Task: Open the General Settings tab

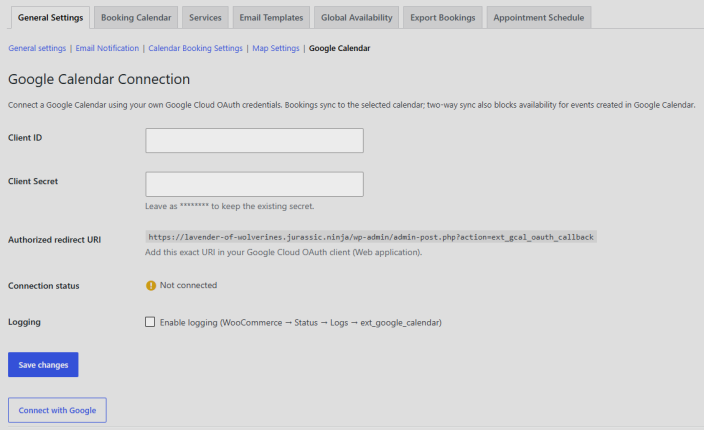Action: [50, 18]
